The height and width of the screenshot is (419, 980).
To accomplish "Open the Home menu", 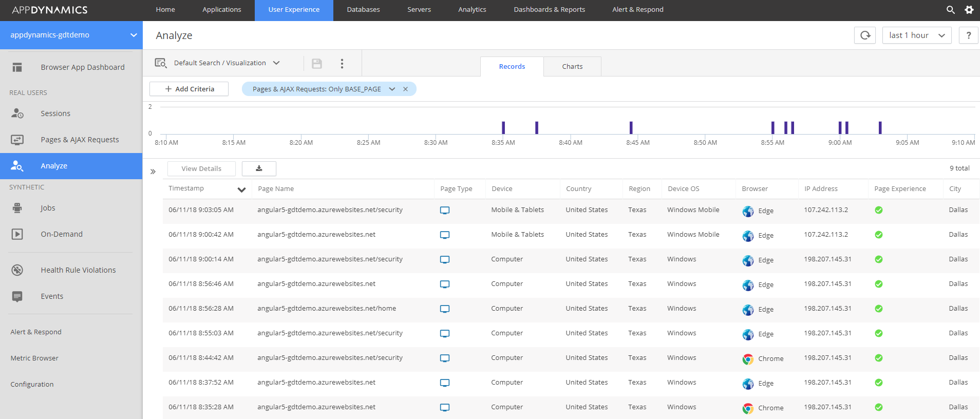I will pyautogui.click(x=165, y=10).
